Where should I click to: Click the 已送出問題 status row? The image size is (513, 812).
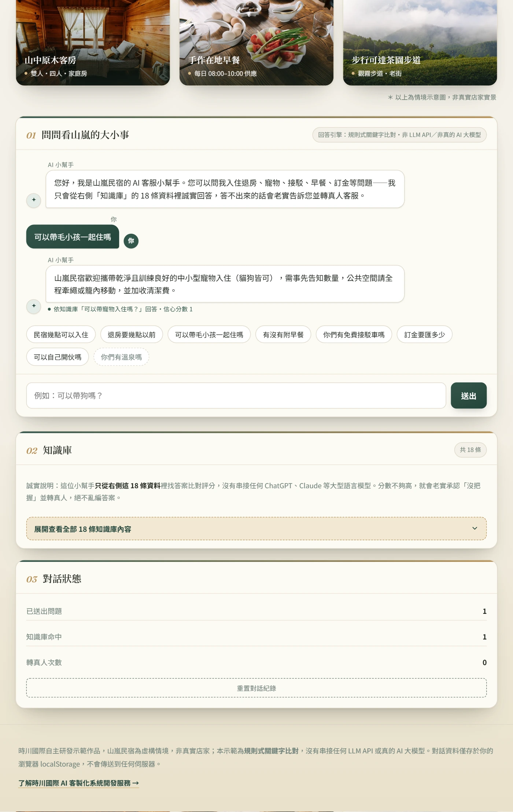point(256,611)
